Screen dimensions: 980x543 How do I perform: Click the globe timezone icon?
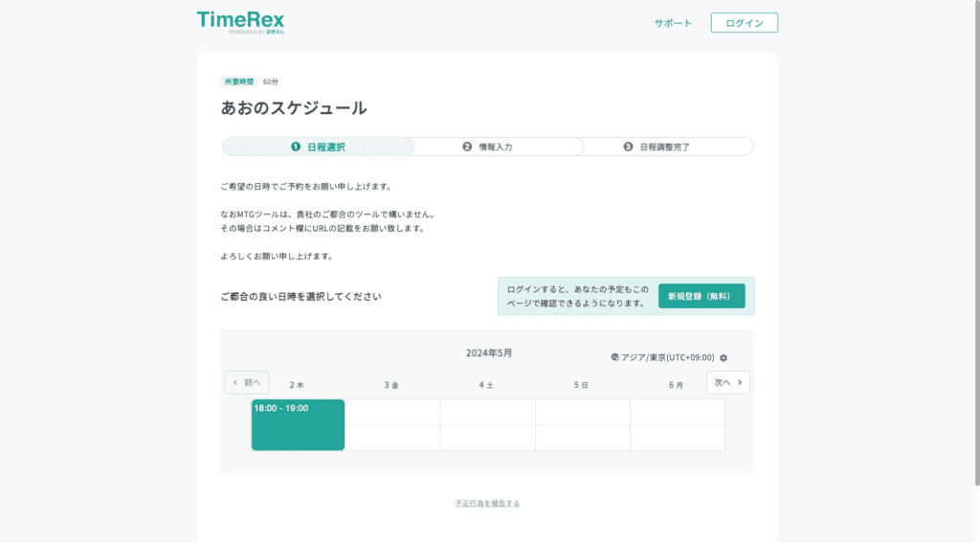[x=615, y=357]
